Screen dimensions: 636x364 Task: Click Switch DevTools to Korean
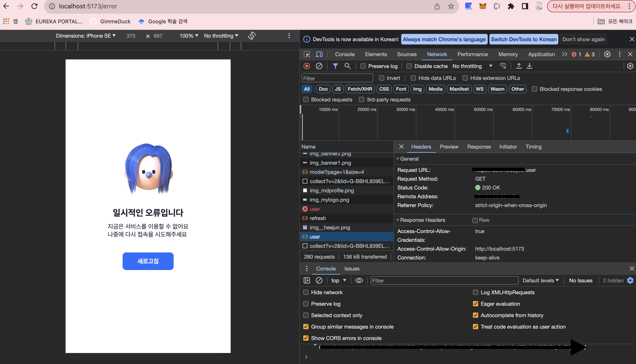pyautogui.click(x=524, y=39)
